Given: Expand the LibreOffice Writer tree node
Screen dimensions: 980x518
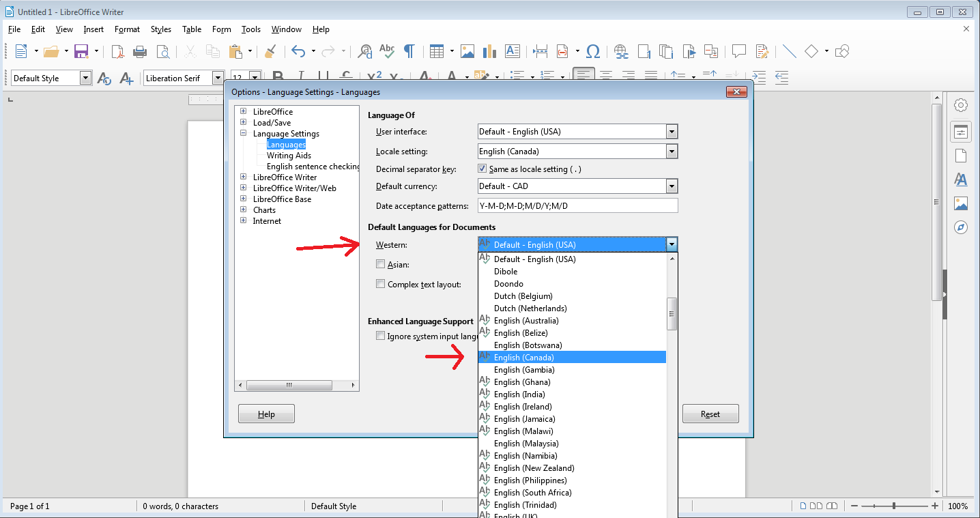Looking at the screenshot, I should pyautogui.click(x=244, y=177).
